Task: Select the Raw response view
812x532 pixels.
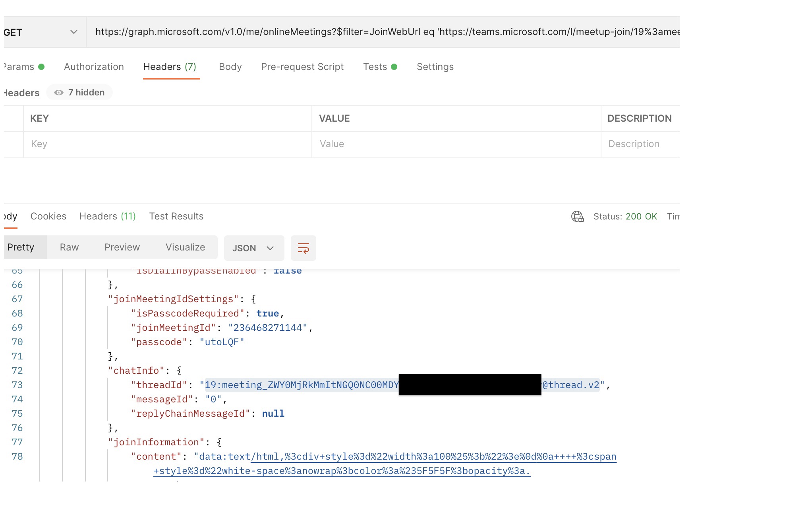Action: click(x=70, y=248)
